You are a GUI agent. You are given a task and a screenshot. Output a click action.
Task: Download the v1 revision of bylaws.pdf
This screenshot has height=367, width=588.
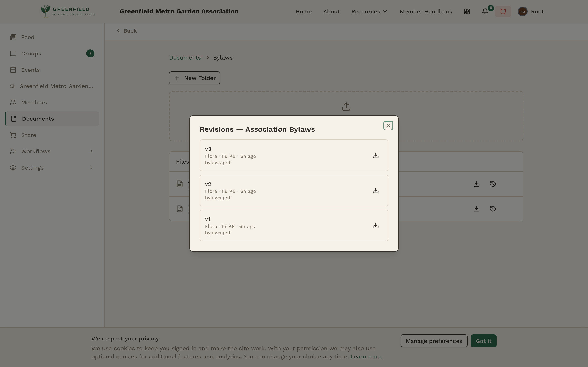(375, 225)
